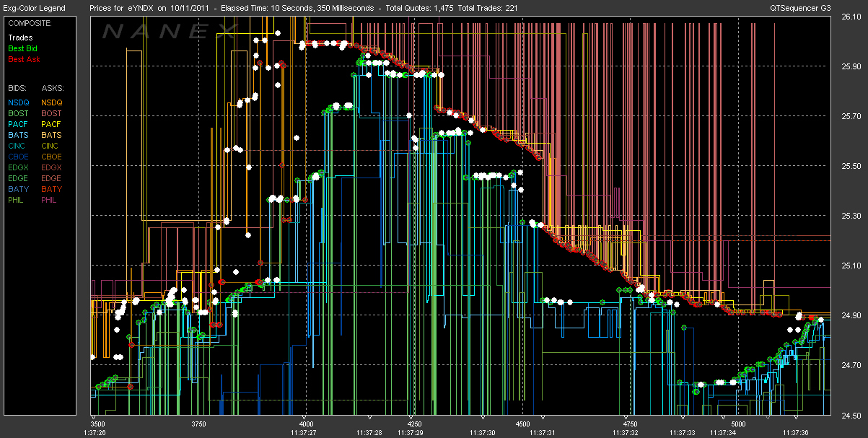This screenshot has height=438, width=868.
Task: Click the 4000 sequence axis label
Action: [x=307, y=424]
